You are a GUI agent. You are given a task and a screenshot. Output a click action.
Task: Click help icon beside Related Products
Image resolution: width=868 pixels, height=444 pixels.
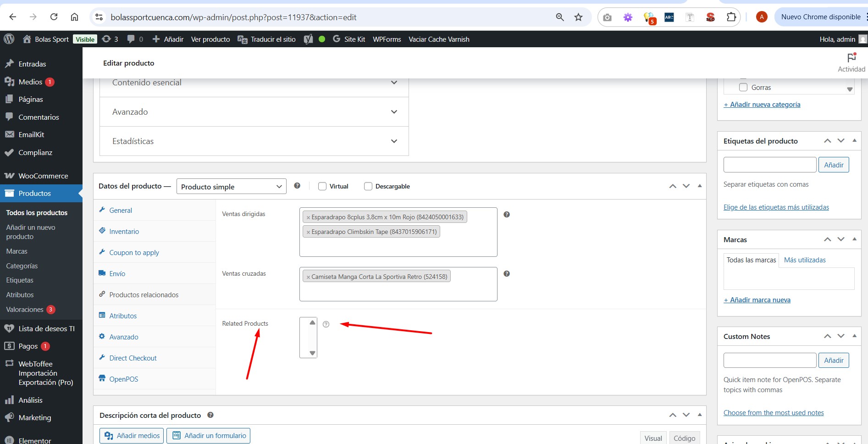click(326, 324)
